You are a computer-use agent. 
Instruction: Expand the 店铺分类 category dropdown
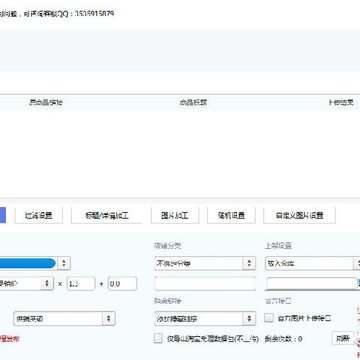(x=205, y=263)
